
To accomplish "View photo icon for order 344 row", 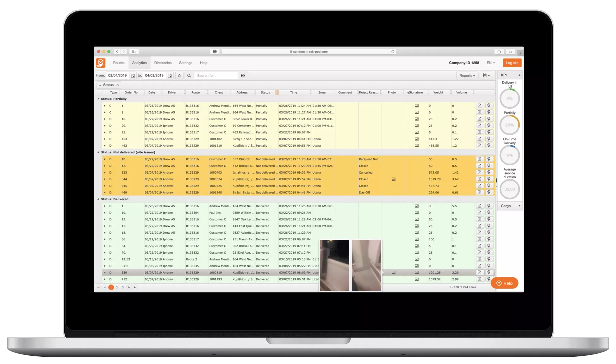I will coord(394,179).
